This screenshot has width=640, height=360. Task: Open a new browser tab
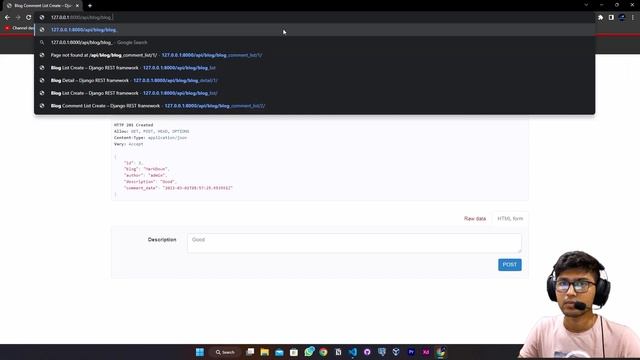(x=90, y=6)
